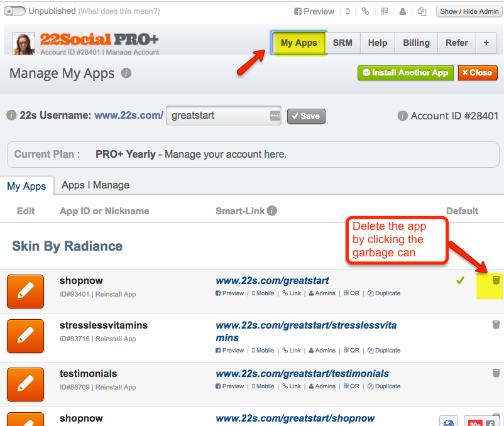The height and width of the screenshot is (426, 504).
Task: Click Link under www.22s.com/greatstart
Action: [x=292, y=293]
